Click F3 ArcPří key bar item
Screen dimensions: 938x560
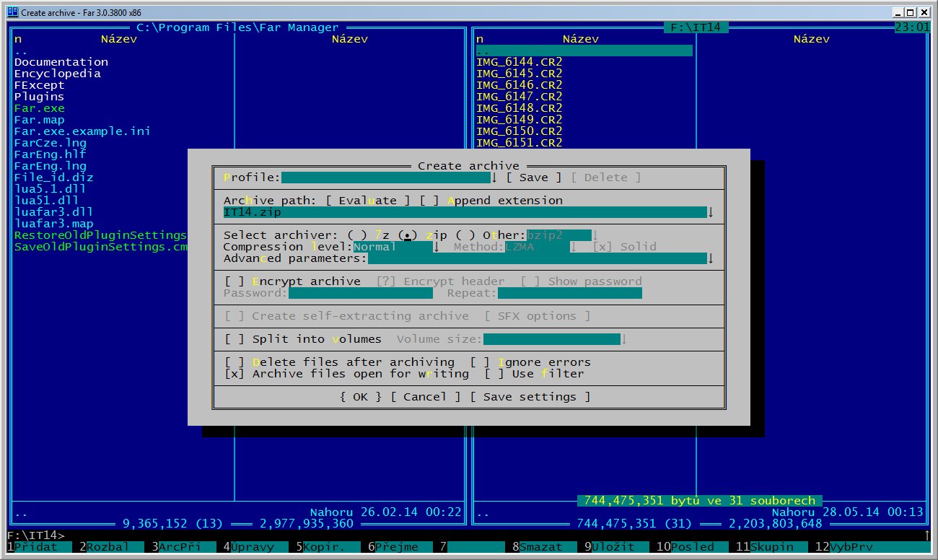pyautogui.click(x=184, y=547)
